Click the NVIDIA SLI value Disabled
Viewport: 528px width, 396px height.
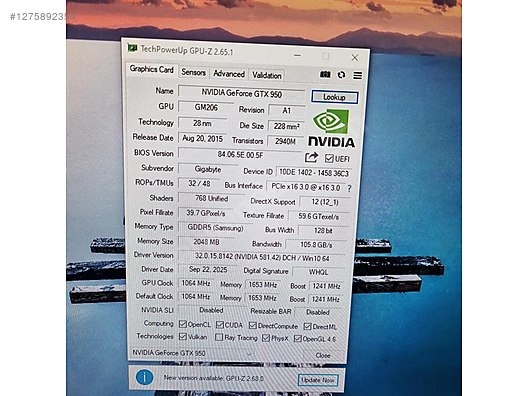tap(211, 310)
